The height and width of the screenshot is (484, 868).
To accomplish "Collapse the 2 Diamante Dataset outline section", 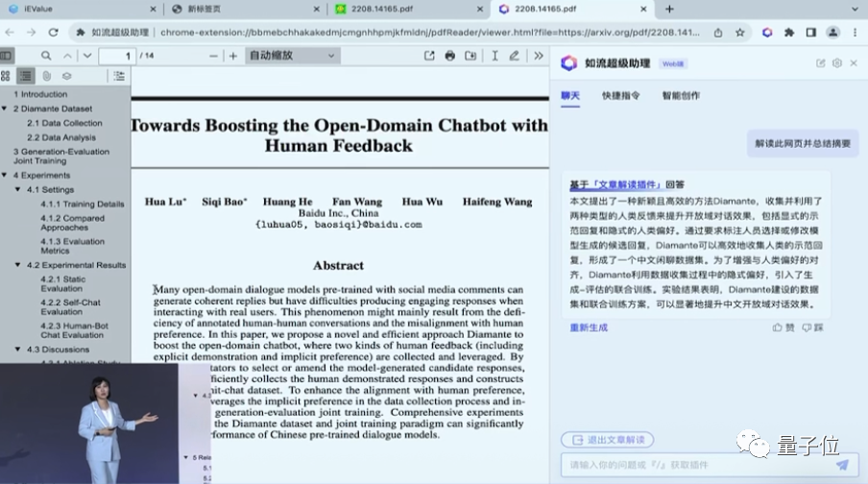I will [6, 109].
